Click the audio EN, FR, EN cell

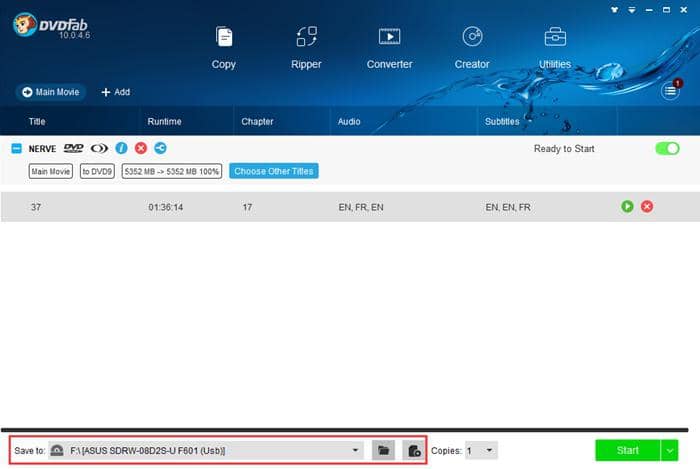coord(361,207)
